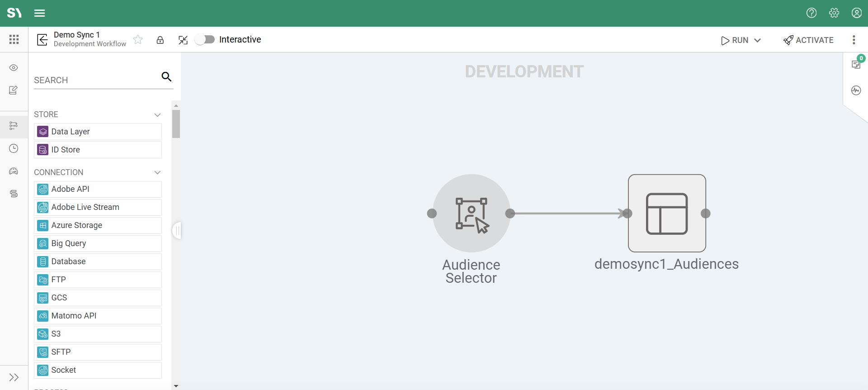Click the component list vertical scrollbar
Viewport: 868px width, 390px height.
(x=176, y=124)
